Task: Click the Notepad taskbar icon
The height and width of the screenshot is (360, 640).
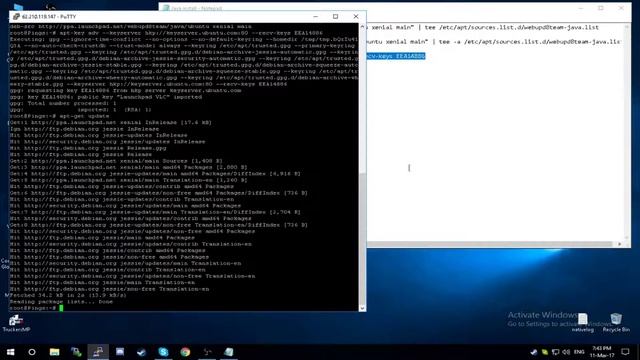Action: [x=229, y=352]
